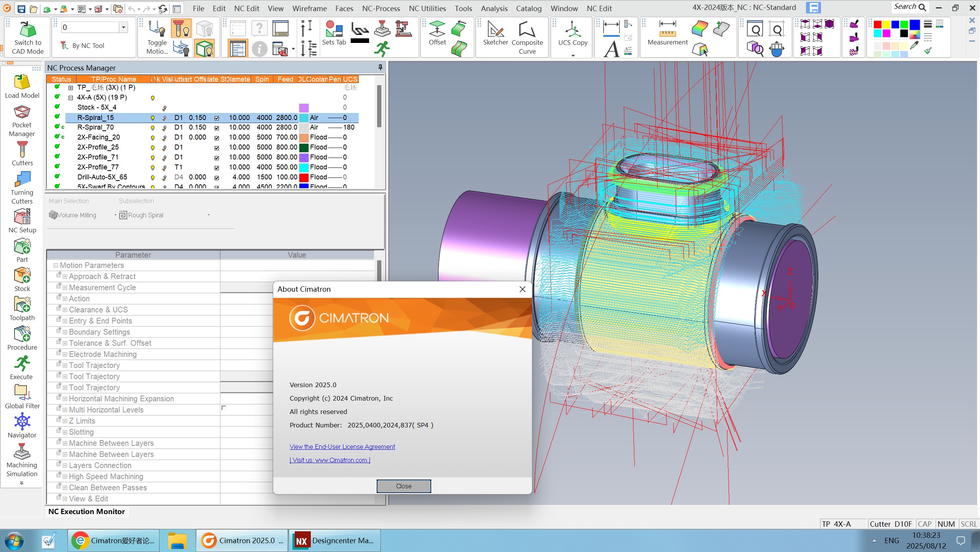
Task: Select the Offset tool
Action: coord(437,33)
